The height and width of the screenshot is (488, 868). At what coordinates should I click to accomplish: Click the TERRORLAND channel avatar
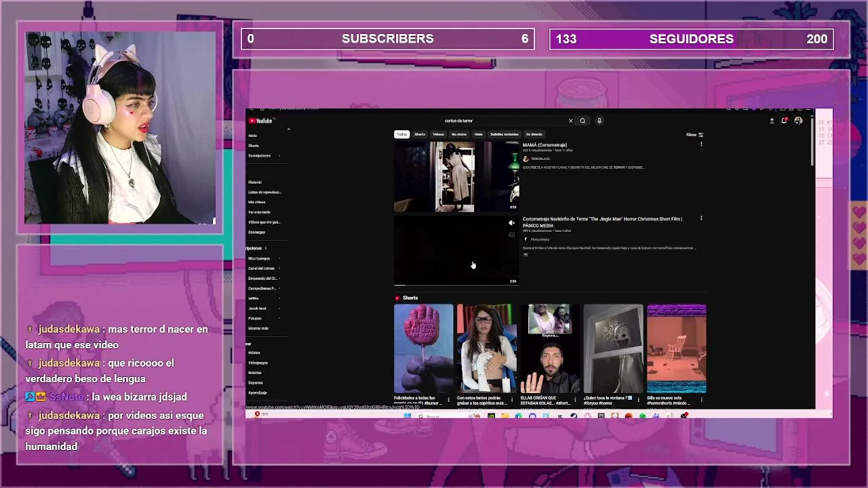point(526,159)
